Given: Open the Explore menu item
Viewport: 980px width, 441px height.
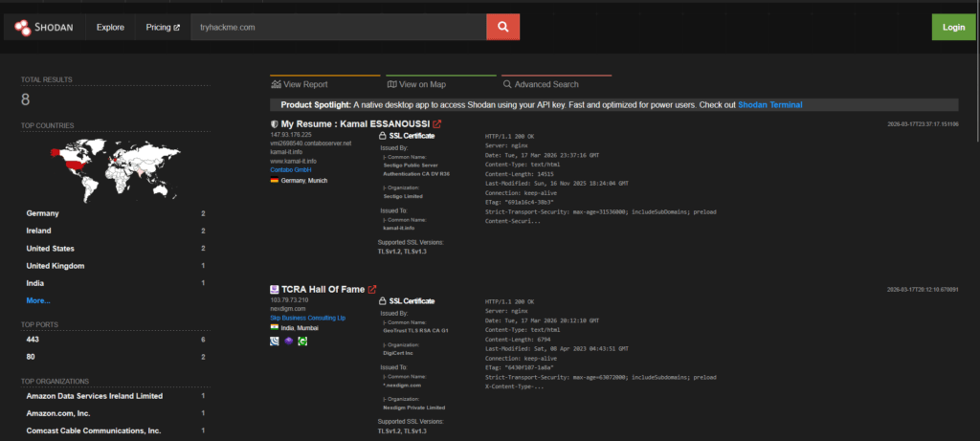Looking at the screenshot, I should 110,28.
